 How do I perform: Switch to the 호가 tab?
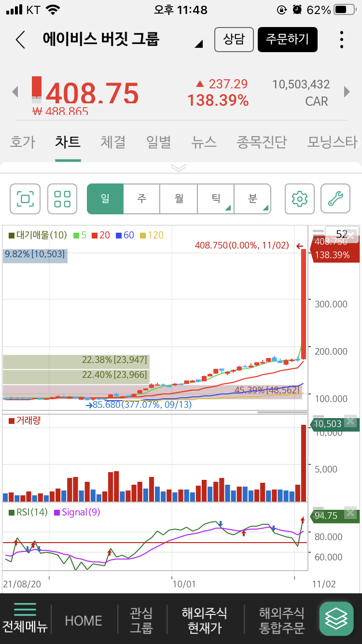tap(23, 142)
